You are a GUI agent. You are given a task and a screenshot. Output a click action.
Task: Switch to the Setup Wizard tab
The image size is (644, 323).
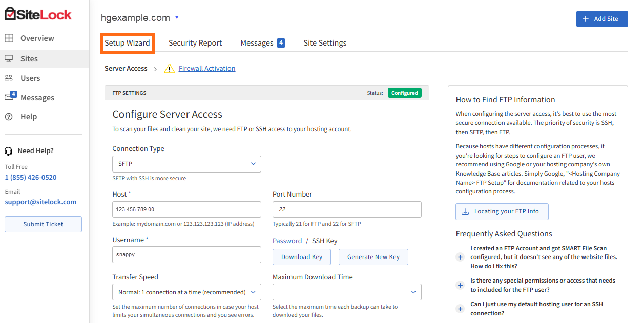click(x=127, y=43)
